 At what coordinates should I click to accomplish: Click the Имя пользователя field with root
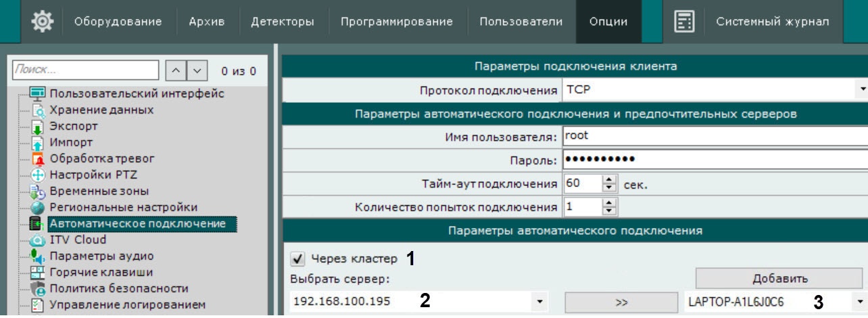[x=710, y=135]
